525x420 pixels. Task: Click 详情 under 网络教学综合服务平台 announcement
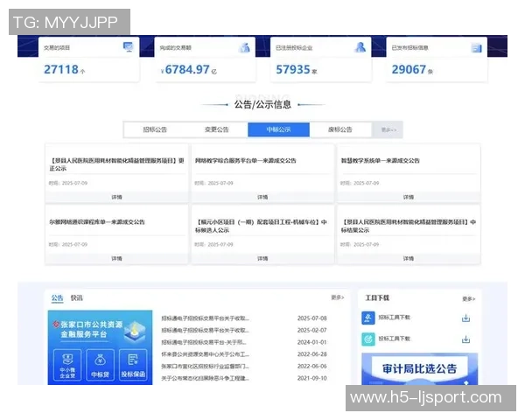point(262,197)
